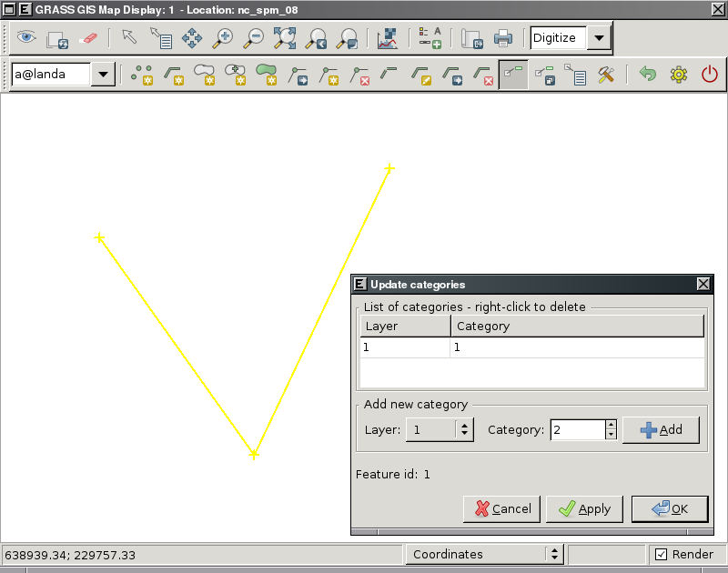Viewport: 728px width, 573px height.
Task: Click the Save display to file icon
Action: [471, 39]
